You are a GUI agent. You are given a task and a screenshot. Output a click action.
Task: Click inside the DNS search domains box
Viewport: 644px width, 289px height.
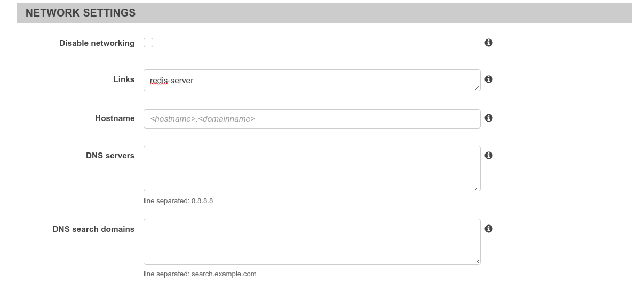[312, 241]
